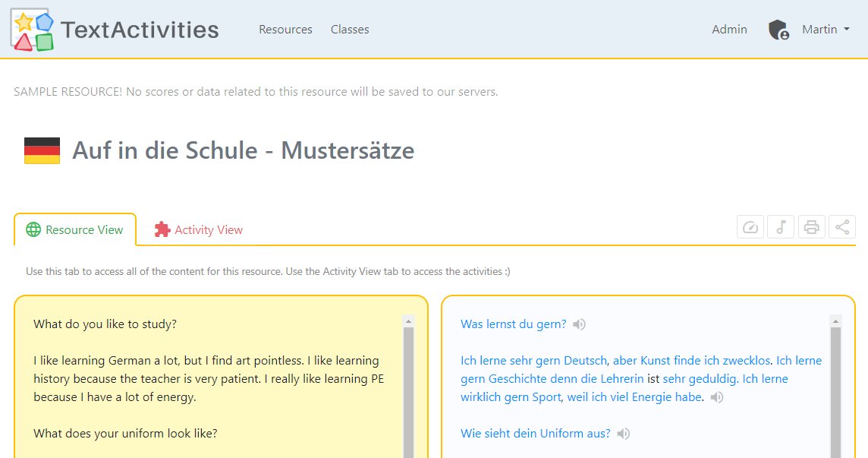This screenshot has width=868, height=458.
Task: Play audio after 'viel Energie habe.'
Action: [x=717, y=397]
